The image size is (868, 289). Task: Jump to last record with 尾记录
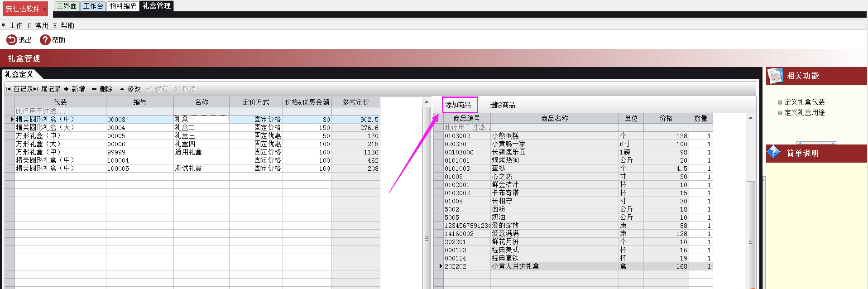(x=47, y=89)
